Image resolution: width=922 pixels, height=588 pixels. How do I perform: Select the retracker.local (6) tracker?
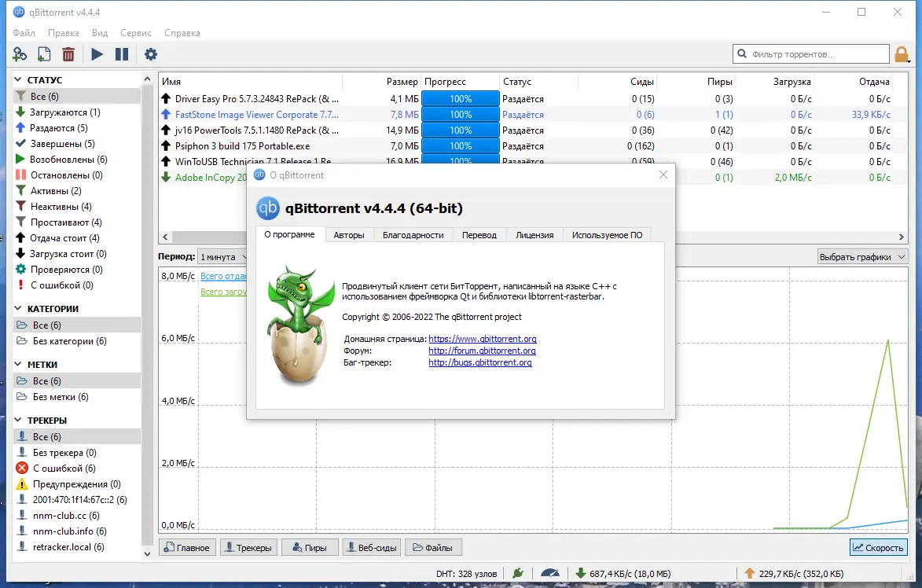point(68,547)
